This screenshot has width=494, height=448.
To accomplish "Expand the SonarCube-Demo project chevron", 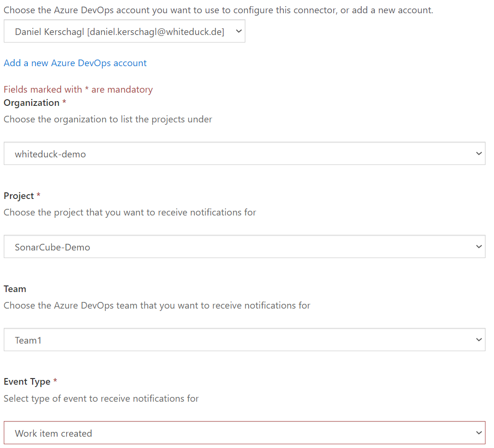I will coord(479,246).
